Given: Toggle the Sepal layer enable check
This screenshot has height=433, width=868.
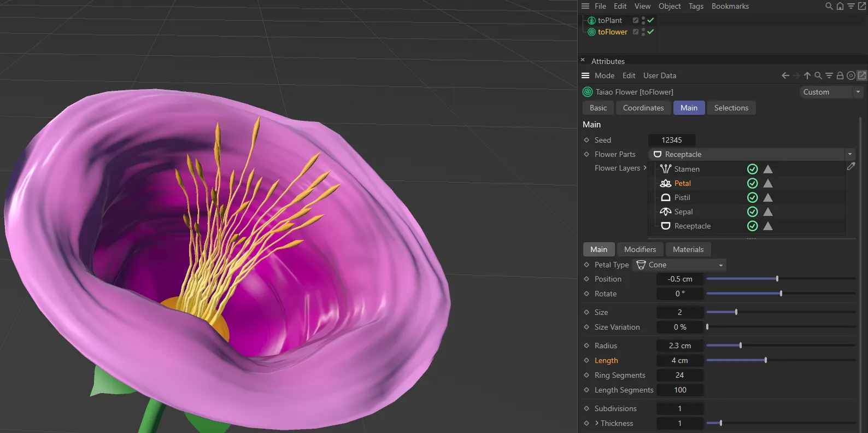Looking at the screenshot, I should click(753, 212).
